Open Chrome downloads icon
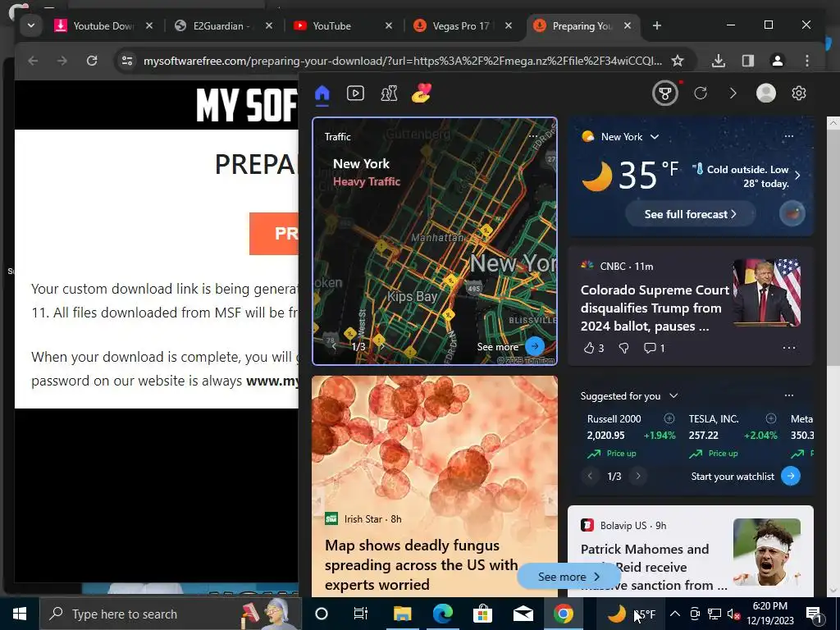Viewport: 840px width, 630px height. [719, 61]
